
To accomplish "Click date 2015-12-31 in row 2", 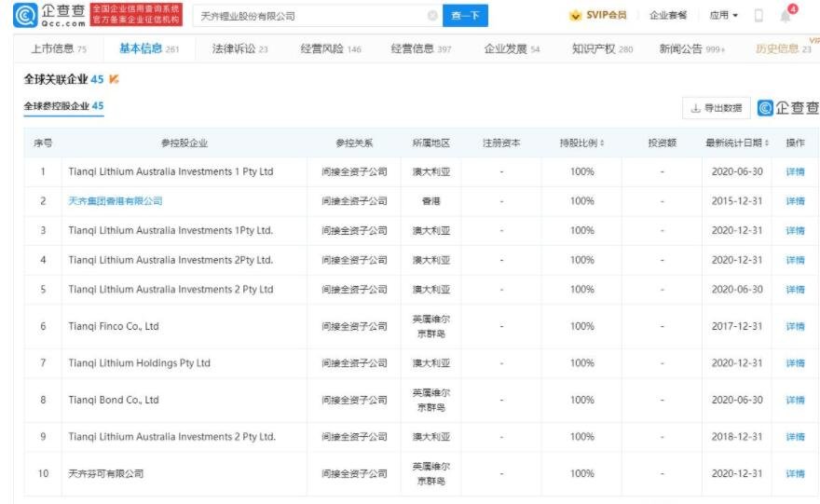I will 737,201.
